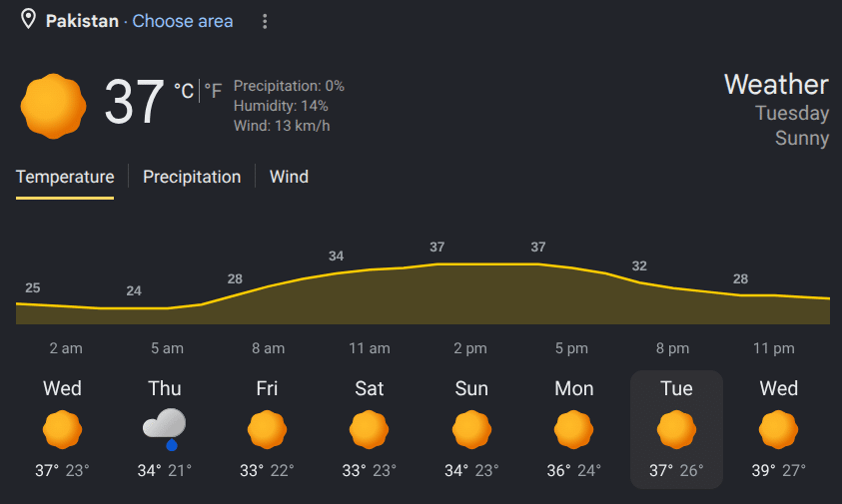This screenshot has height=504, width=842.
Task: Select Friday's sunny forecast icon
Action: pyautogui.click(x=267, y=429)
